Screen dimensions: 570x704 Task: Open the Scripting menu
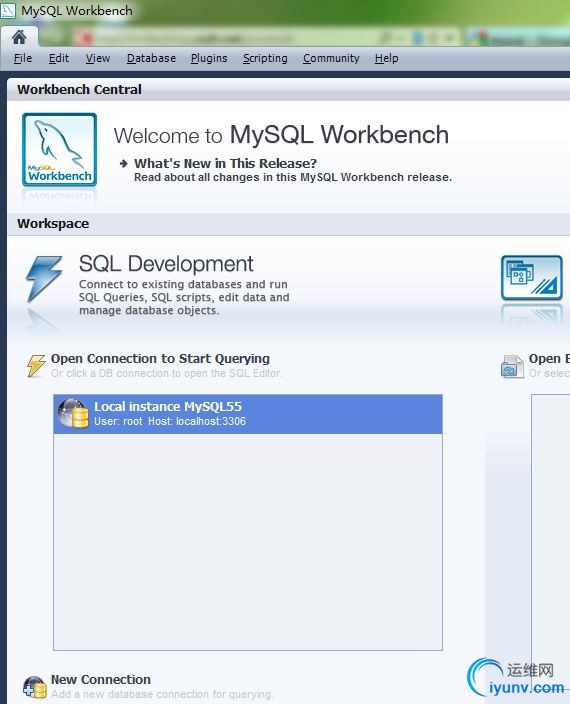265,58
